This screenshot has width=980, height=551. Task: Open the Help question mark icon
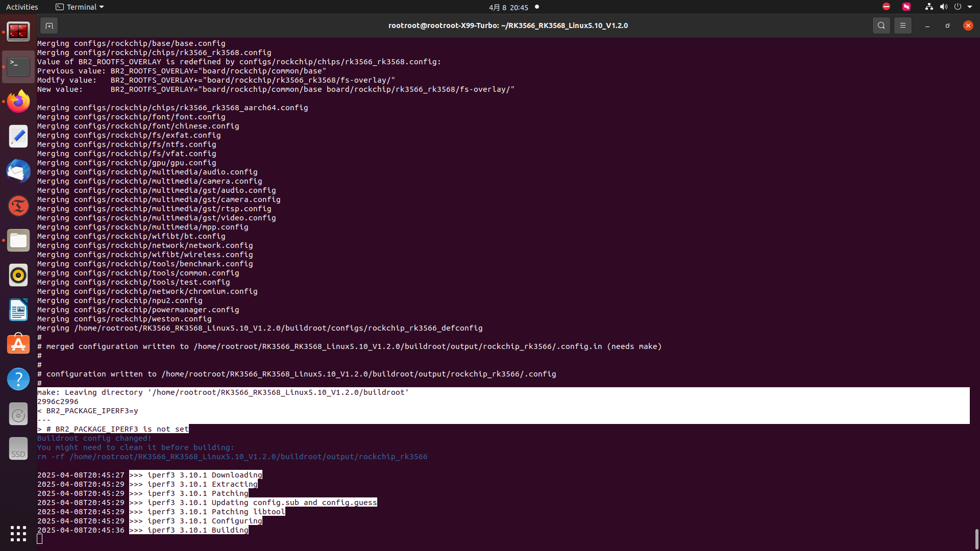point(18,380)
